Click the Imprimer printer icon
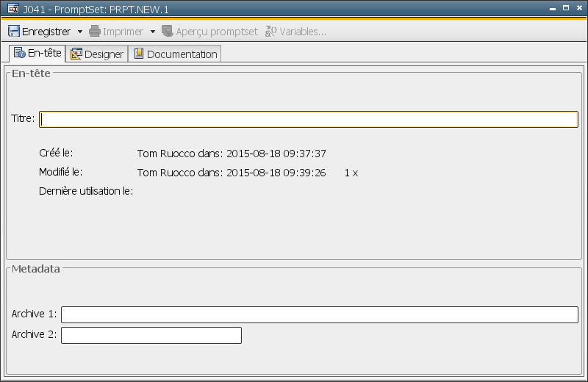 coord(95,31)
